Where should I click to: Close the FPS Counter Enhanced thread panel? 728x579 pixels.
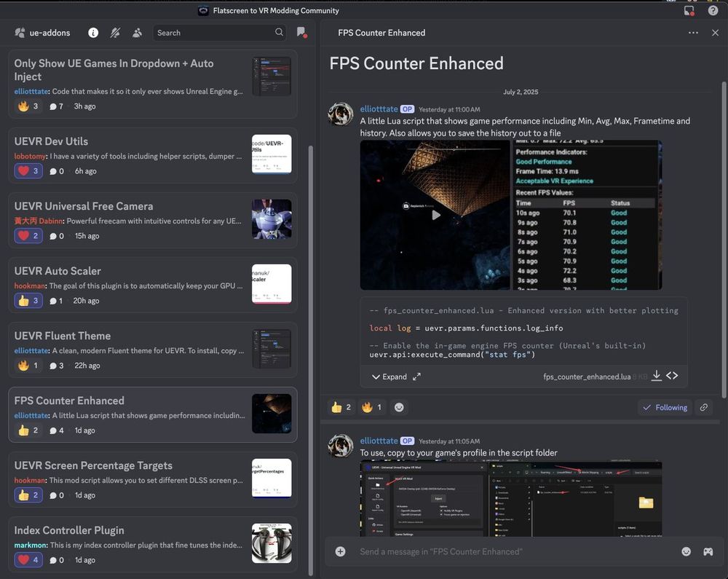[715, 33]
